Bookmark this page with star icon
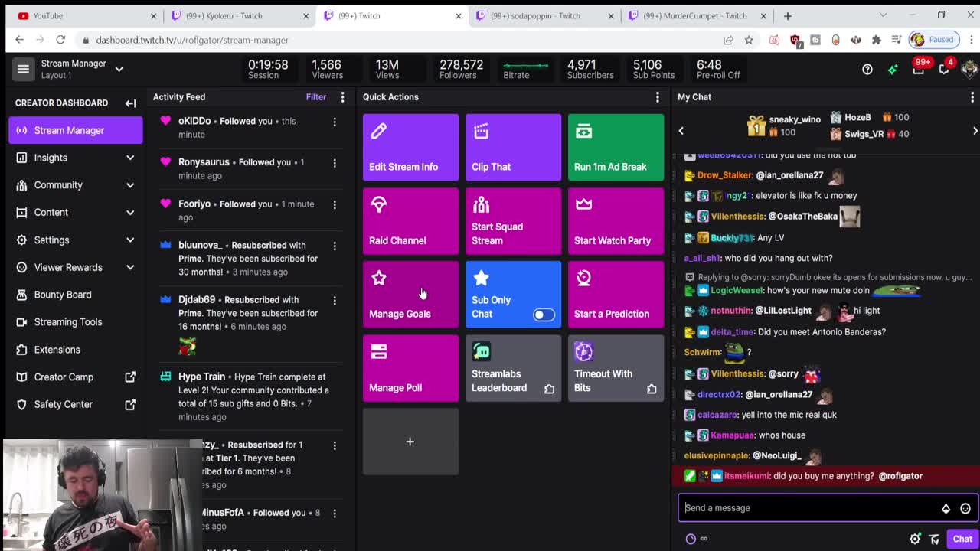 coord(749,40)
